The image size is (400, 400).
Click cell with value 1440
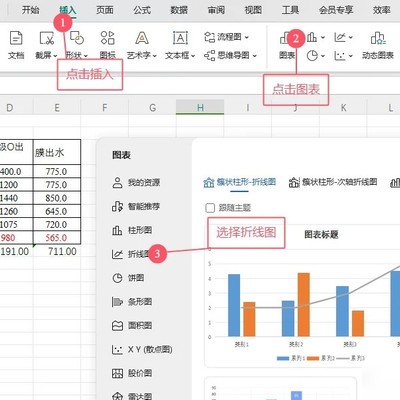[x=16, y=198]
